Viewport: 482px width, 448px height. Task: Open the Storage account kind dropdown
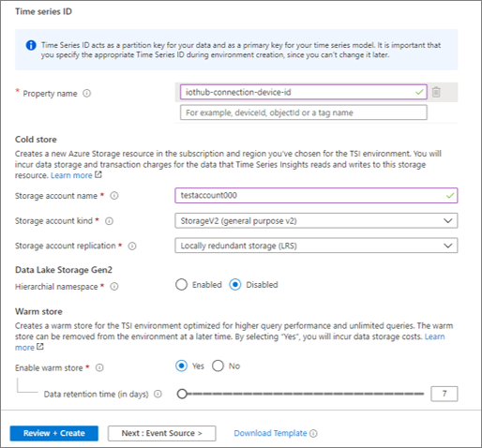coord(316,221)
